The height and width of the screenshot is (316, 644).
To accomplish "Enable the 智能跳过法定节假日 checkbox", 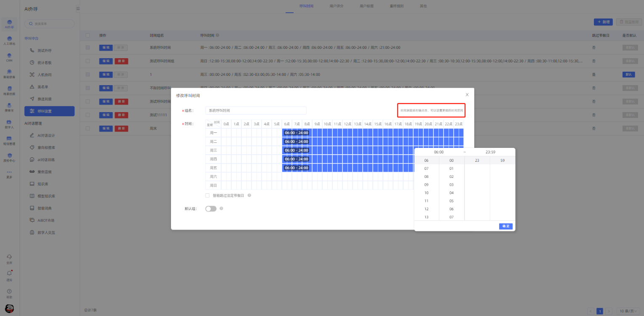I will pyautogui.click(x=207, y=195).
